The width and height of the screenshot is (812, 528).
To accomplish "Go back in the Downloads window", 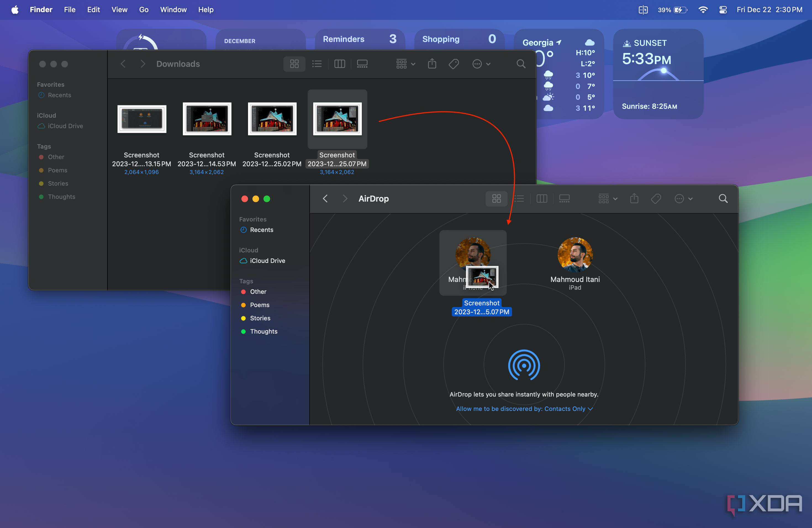I will [x=123, y=64].
